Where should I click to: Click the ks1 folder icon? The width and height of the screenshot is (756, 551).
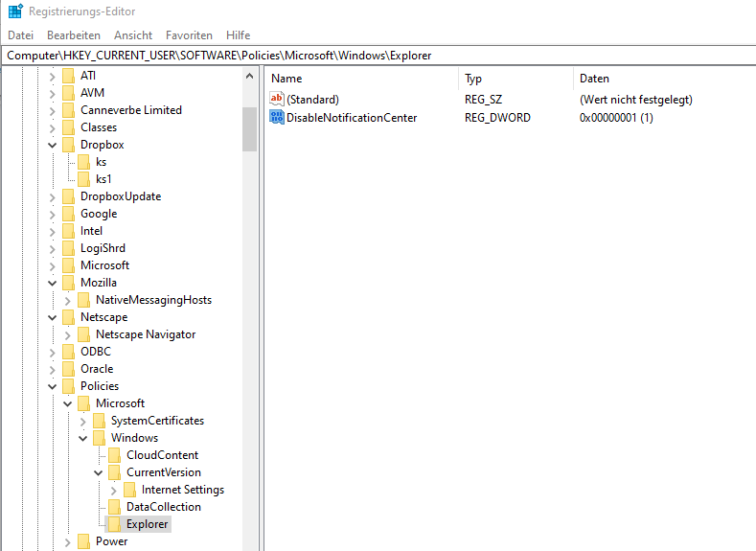click(84, 179)
